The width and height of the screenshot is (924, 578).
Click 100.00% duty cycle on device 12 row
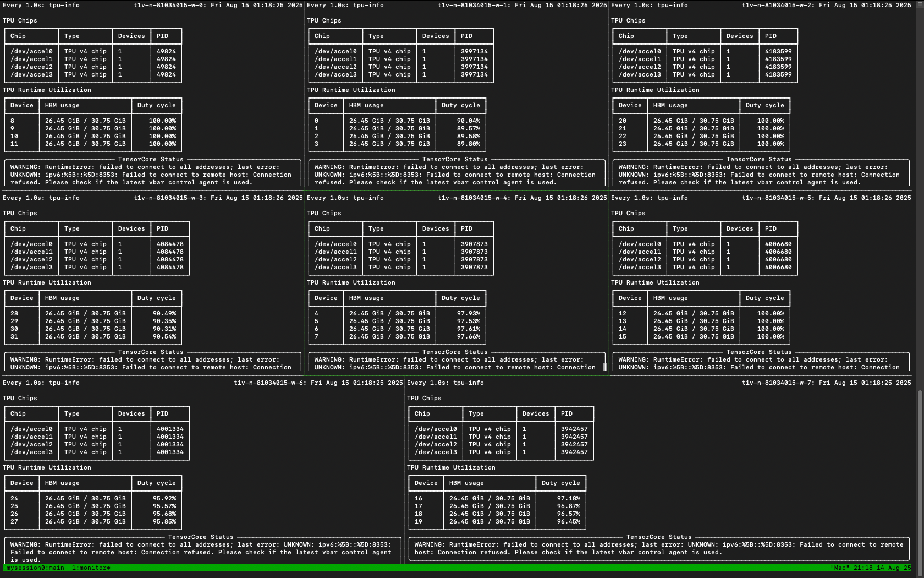pyautogui.click(x=771, y=313)
